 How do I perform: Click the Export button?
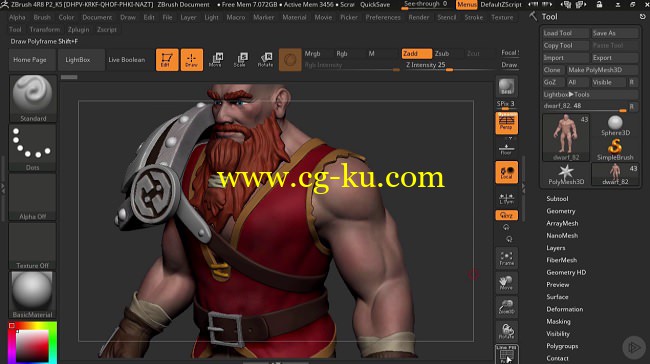pyautogui.click(x=614, y=58)
